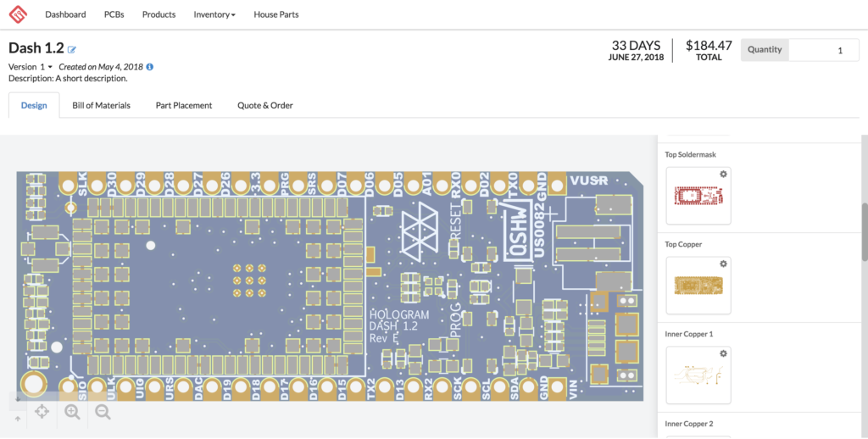Screen dimensions: 868x439
Task: Click the up arrow in viewer controls
Action: click(x=18, y=419)
